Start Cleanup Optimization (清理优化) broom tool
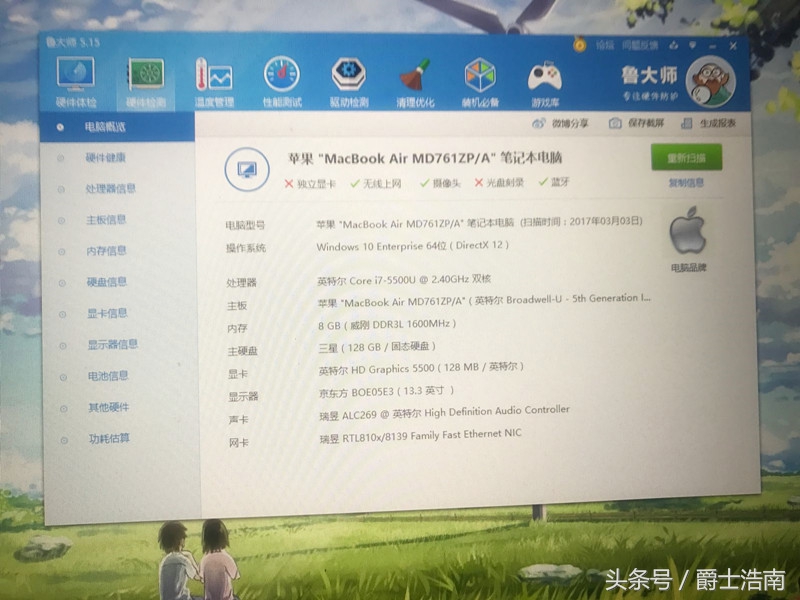This screenshot has height=600, width=800. [413, 75]
